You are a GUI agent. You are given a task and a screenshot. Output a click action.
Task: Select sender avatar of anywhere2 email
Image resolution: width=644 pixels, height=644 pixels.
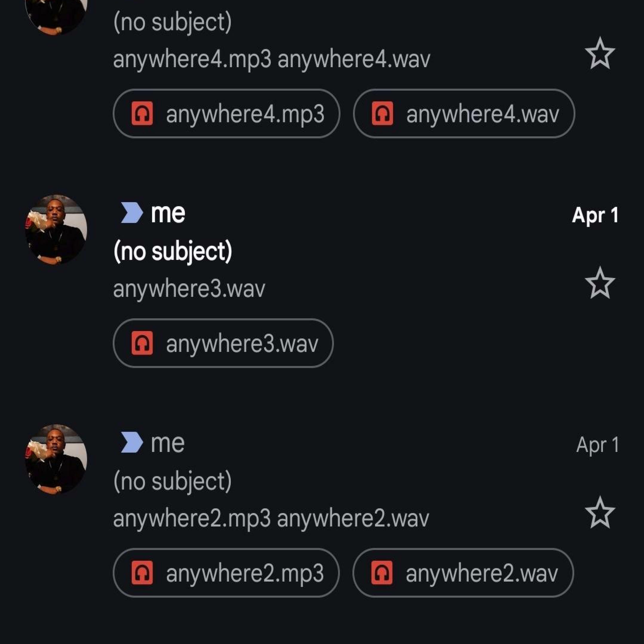(x=56, y=459)
